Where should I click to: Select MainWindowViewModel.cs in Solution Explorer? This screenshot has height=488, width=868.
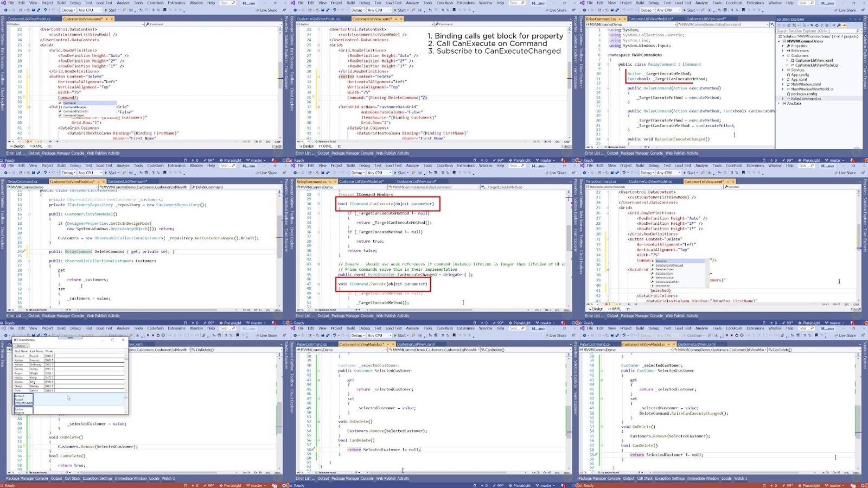[x=812, y=89]
